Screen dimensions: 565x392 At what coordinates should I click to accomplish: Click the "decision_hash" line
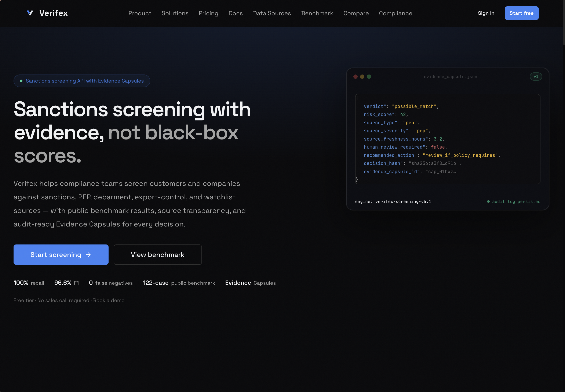411,163
